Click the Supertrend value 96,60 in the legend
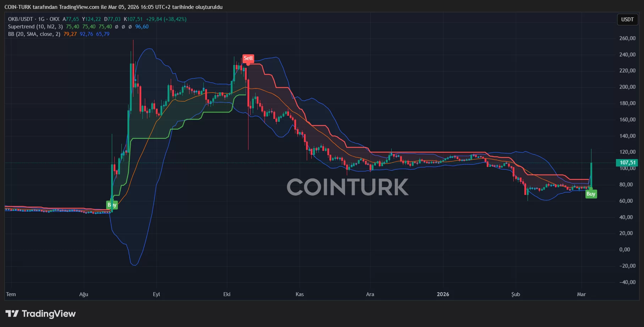Viewport: 644px width, 327px height. 142,27
